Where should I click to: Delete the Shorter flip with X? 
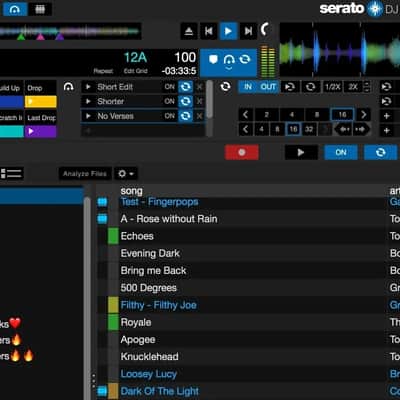tap(199, 102)
